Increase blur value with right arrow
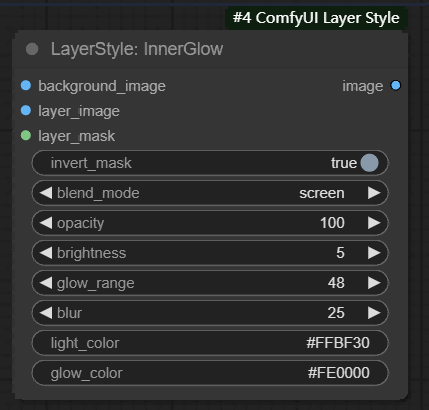This screenshot has height=410, width=429. (x=374, y=313)
